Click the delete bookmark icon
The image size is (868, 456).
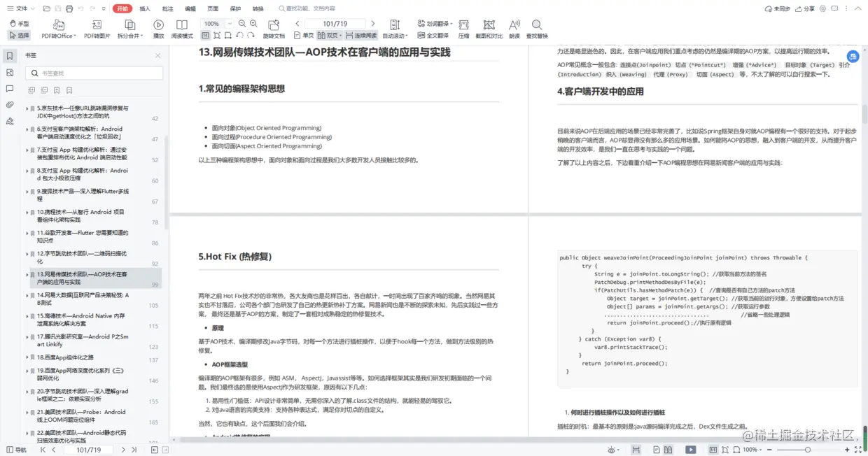[x=69, y=90]
